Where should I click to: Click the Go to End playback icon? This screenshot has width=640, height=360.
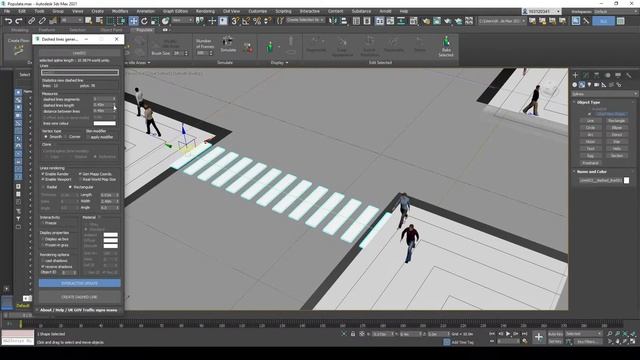pos(524,334)
